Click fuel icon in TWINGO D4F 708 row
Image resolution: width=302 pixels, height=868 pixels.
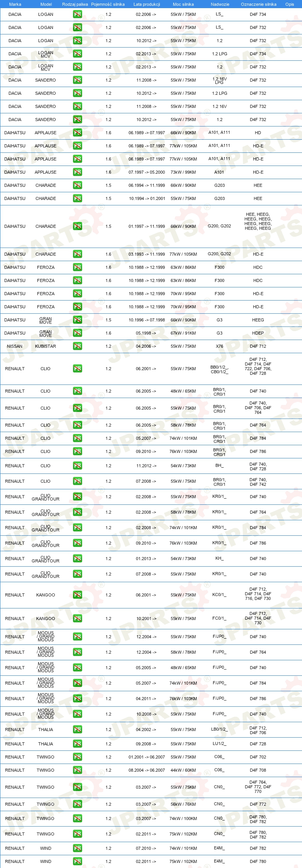click(x=77, y=770)
